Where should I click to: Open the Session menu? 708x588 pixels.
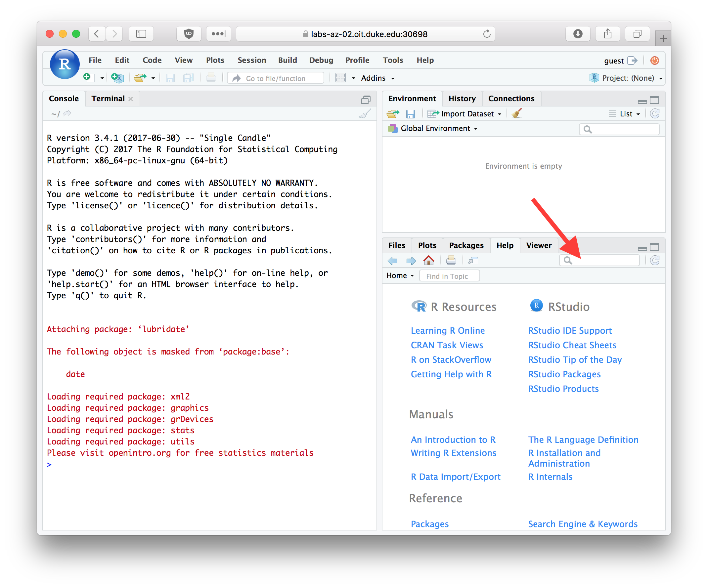251,60
